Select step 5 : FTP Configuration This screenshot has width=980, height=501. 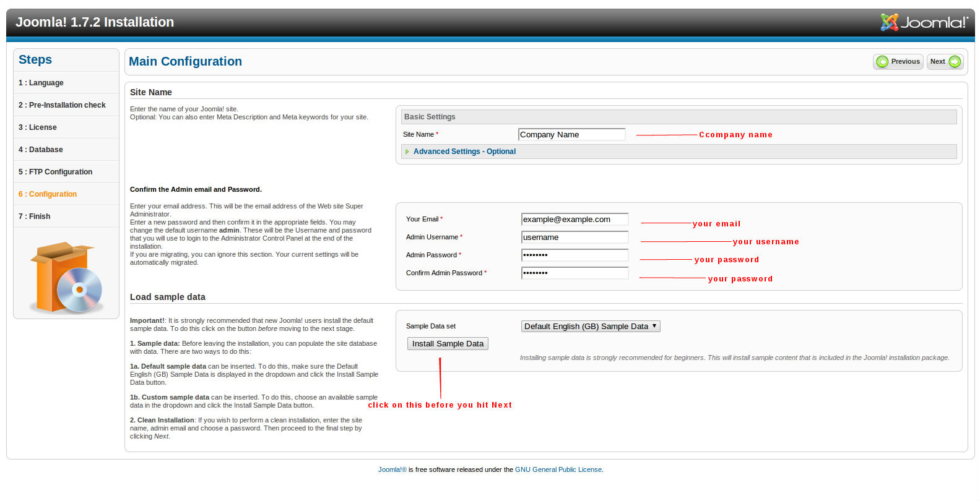[x=66, y=172]
